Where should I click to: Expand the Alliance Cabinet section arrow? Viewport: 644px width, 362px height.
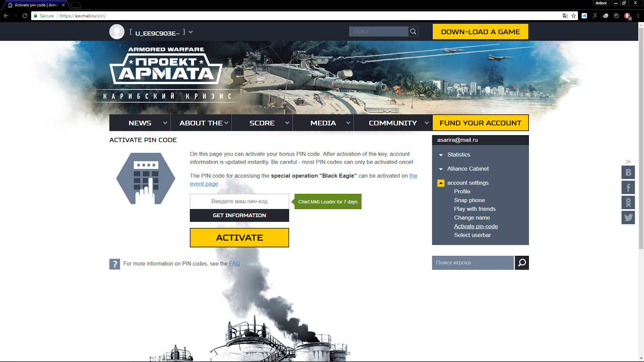pyautogui.click(x=441, y=169)
